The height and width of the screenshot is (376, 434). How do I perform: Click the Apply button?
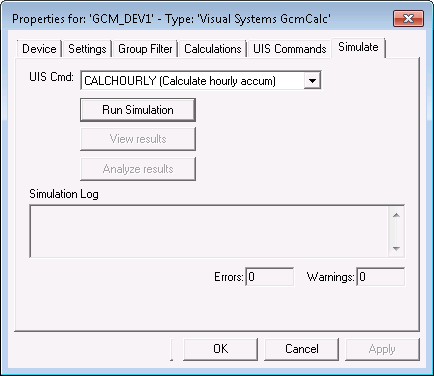tap(382, 349)
